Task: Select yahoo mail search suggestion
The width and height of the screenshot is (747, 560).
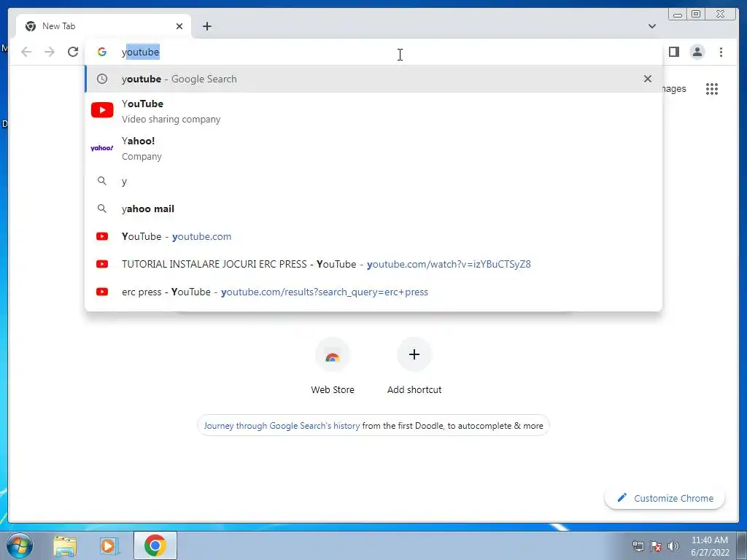Action: [x=373, y=209]
